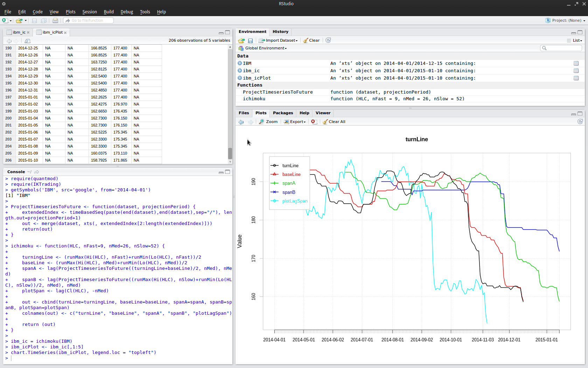
Task: Click the plot Zoom button
Action: (x=268, y=122)
